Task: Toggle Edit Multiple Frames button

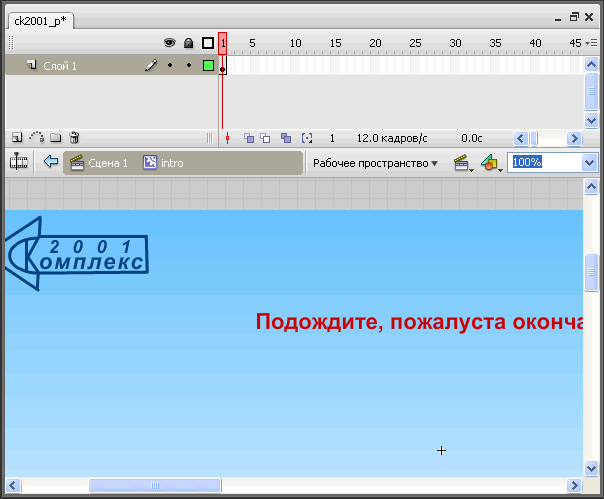Action: (x=286, y=138)
